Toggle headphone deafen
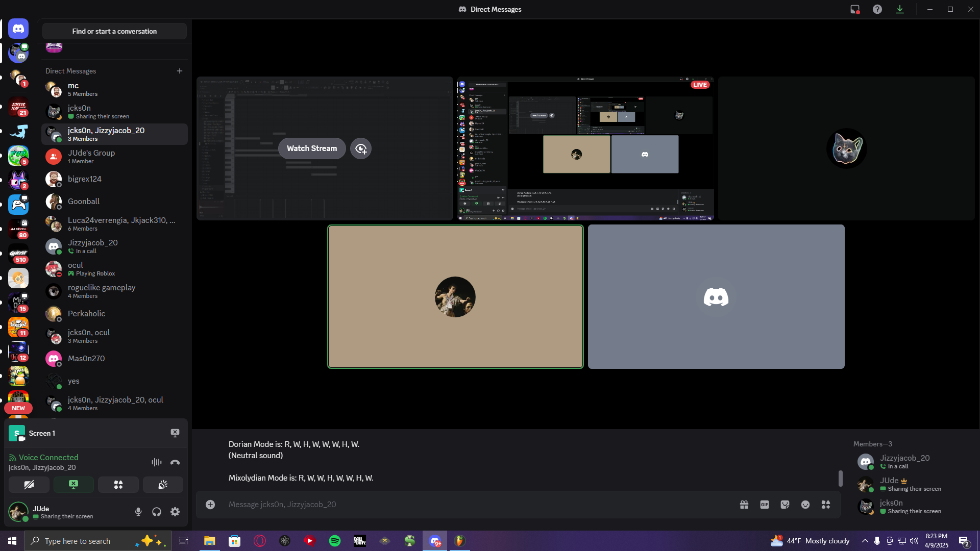The height and width of the screenshot is (551, 980). [x=157, y=512]
